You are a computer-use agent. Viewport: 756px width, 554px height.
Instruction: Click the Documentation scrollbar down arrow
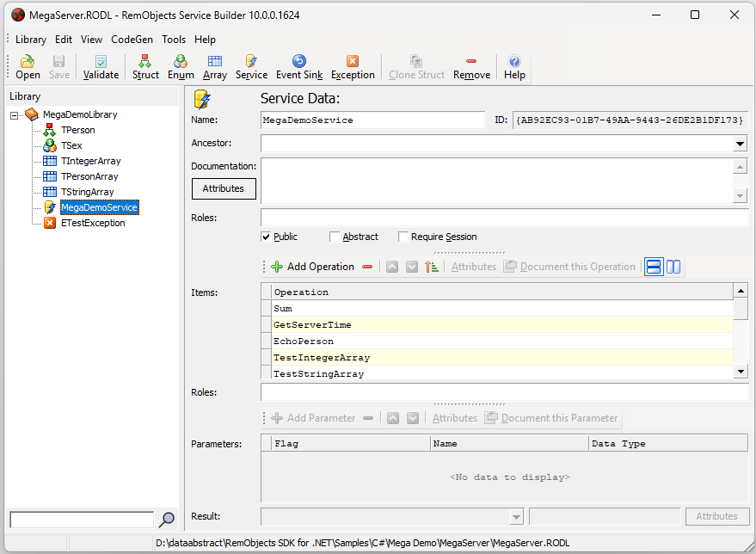point(740,196)
